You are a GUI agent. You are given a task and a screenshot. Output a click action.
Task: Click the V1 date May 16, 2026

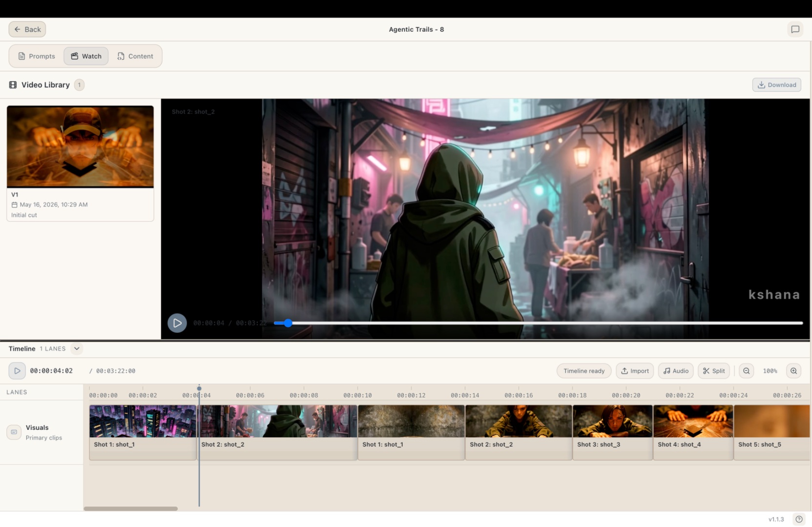[54, 204]
